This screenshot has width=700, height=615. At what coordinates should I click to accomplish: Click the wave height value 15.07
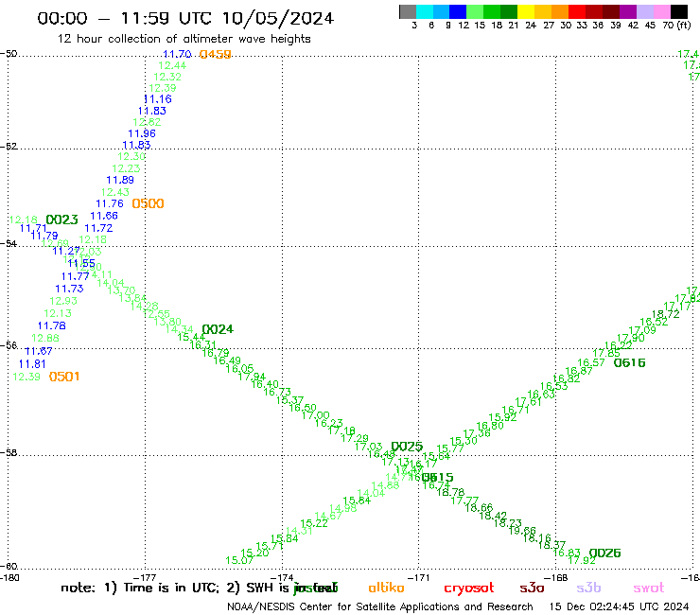[x=239, y=560]
